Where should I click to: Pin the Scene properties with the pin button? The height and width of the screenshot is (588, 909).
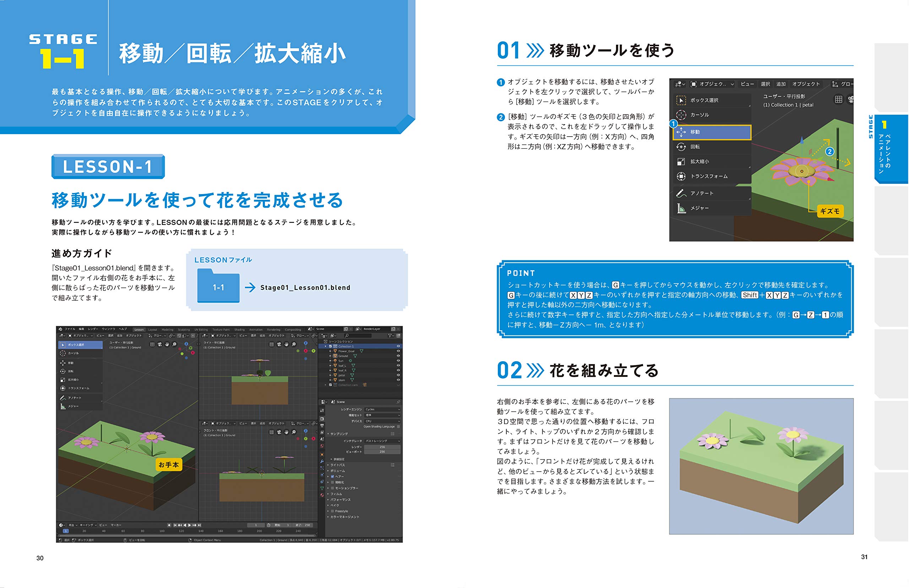coord(399,402)
